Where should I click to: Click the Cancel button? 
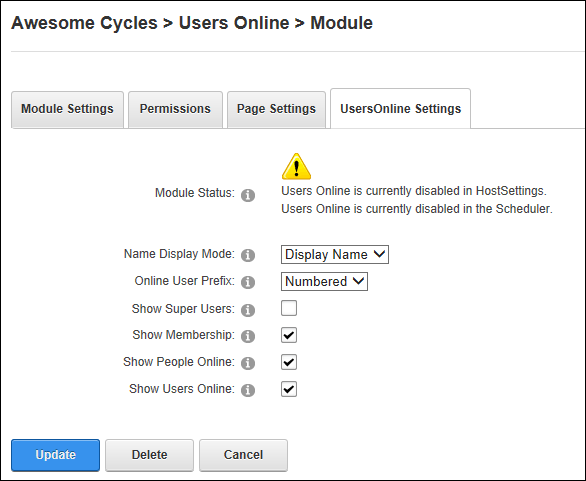point(243,455)
